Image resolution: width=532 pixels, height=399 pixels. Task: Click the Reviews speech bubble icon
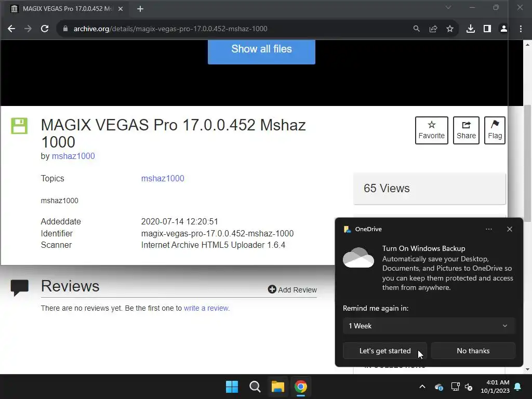click(19, 288)
